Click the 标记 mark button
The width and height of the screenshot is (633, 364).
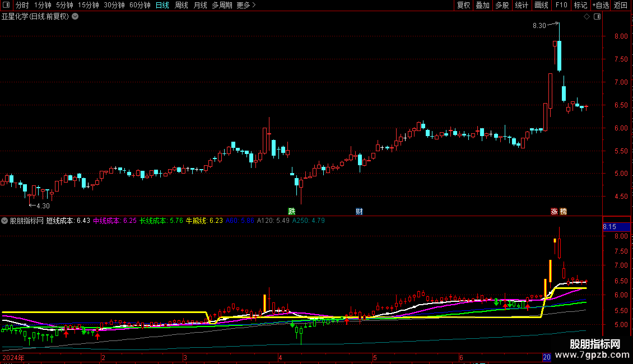pyautogui.click(x=580, y=5)
